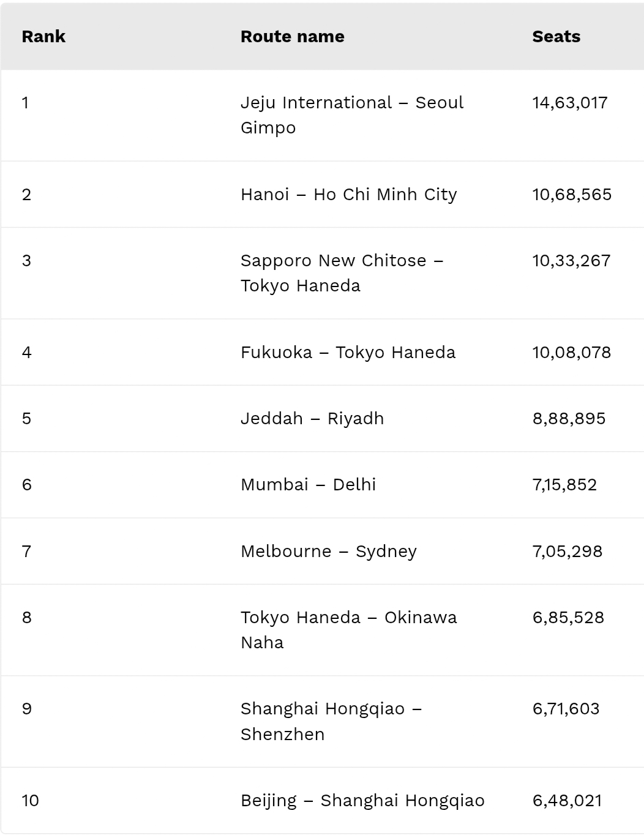Click the Route name column header

coord(292,37)
